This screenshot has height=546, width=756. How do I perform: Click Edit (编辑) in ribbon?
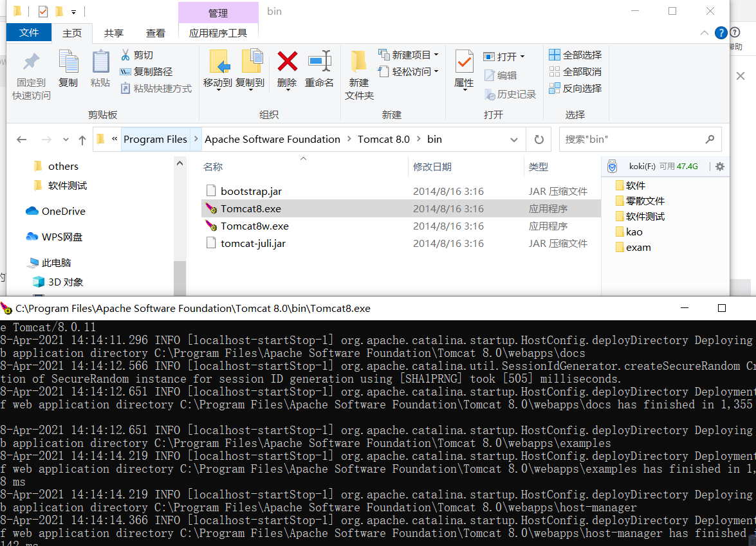coord(501,75)
